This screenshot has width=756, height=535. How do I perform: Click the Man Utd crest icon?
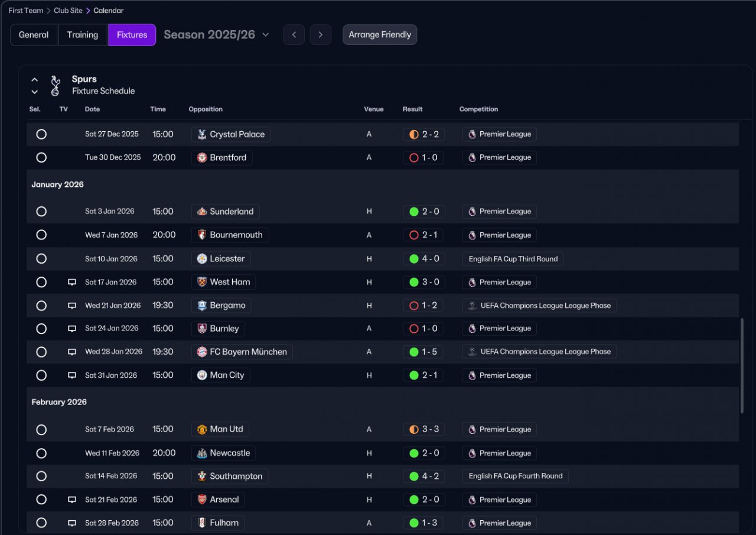tap(202, 429)
